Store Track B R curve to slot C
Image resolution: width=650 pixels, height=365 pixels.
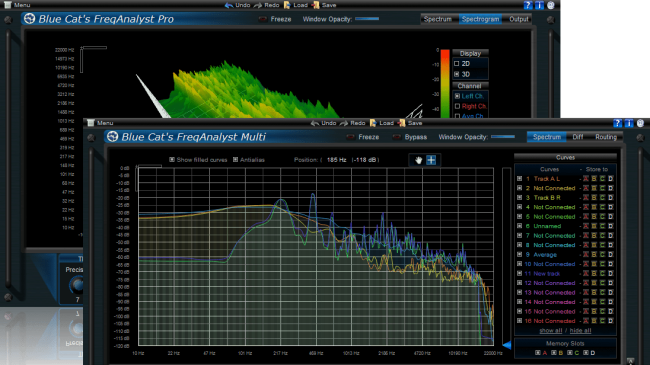tap(602, 198)
